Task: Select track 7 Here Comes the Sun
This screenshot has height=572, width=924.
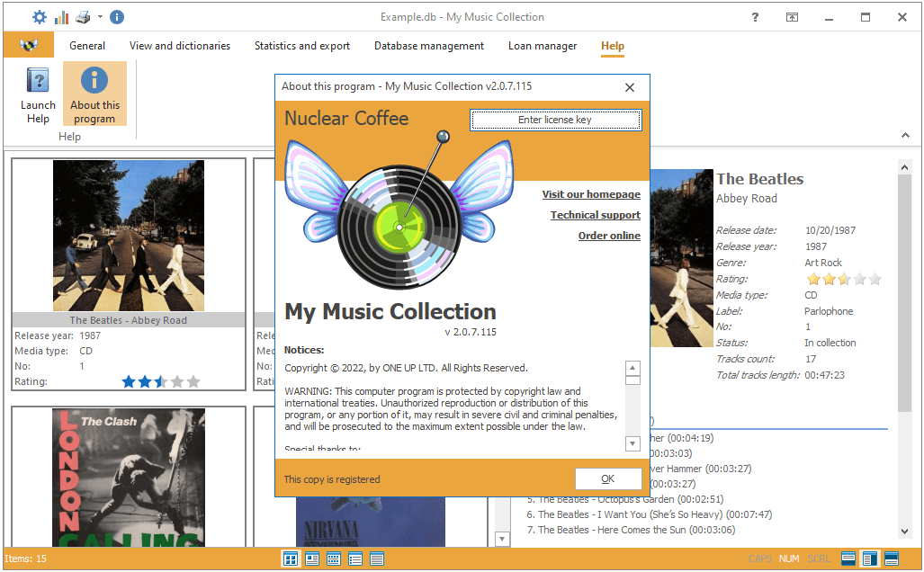Action: [x=631, y=530]
